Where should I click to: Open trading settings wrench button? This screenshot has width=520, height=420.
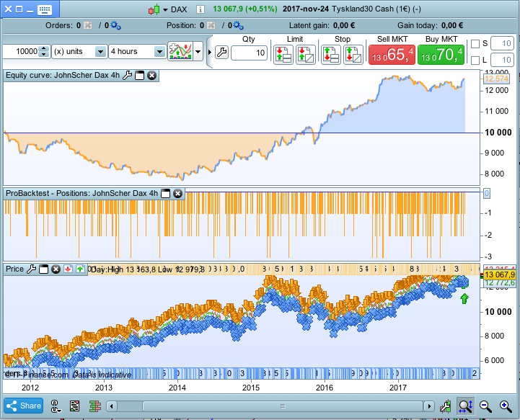(221, 52)
